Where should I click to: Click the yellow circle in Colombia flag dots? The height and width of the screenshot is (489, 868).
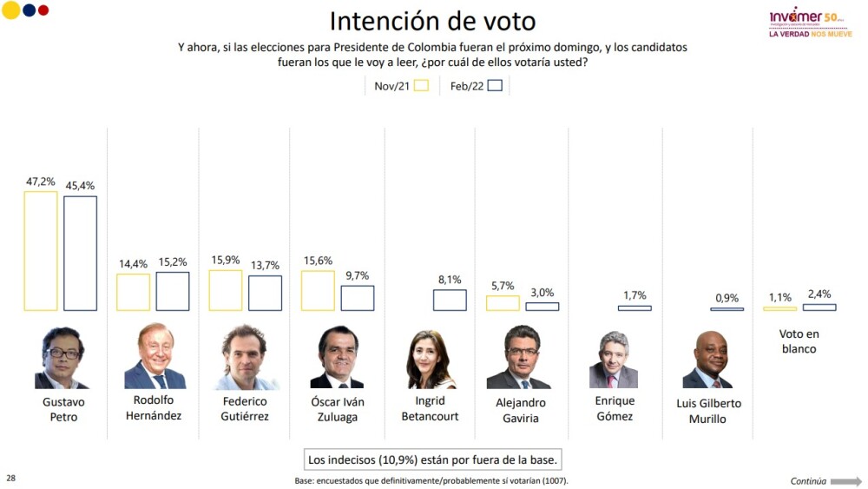point(10,10)
